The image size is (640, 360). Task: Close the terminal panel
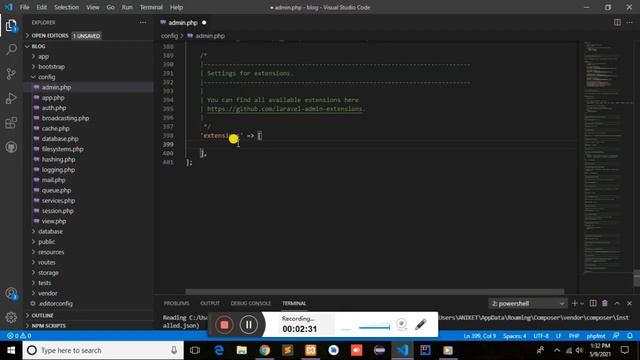pos(629,303)
